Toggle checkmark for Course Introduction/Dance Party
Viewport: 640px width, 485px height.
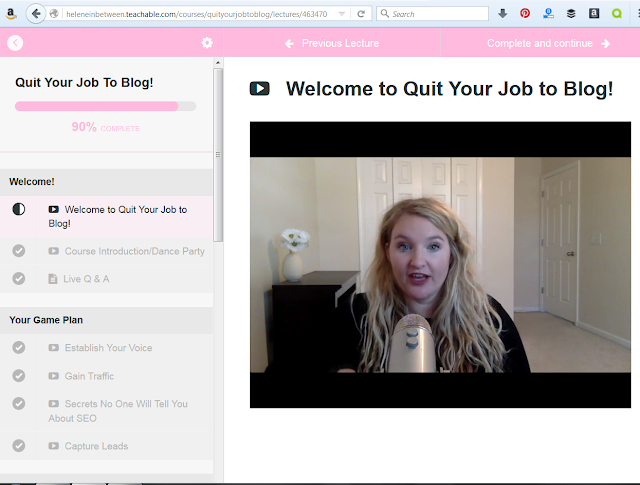point(18,251)
